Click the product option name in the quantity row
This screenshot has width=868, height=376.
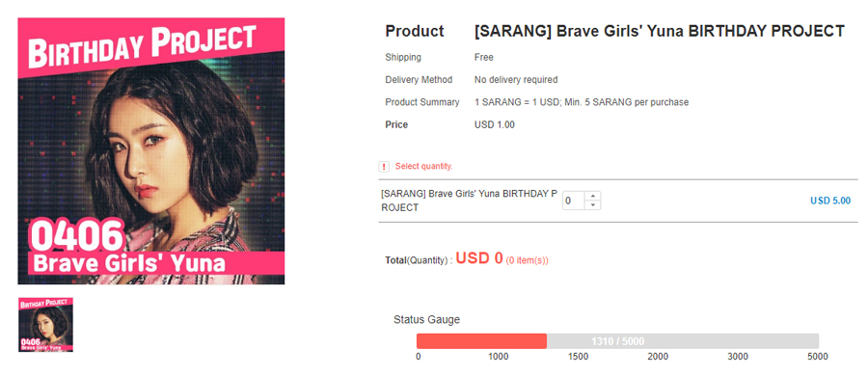[x=469, y=201]
